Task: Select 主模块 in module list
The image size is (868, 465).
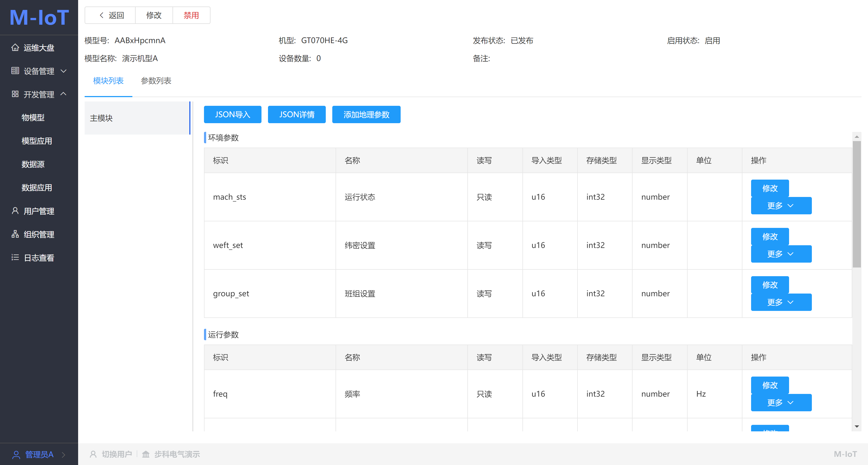Action: pos(137,118)
